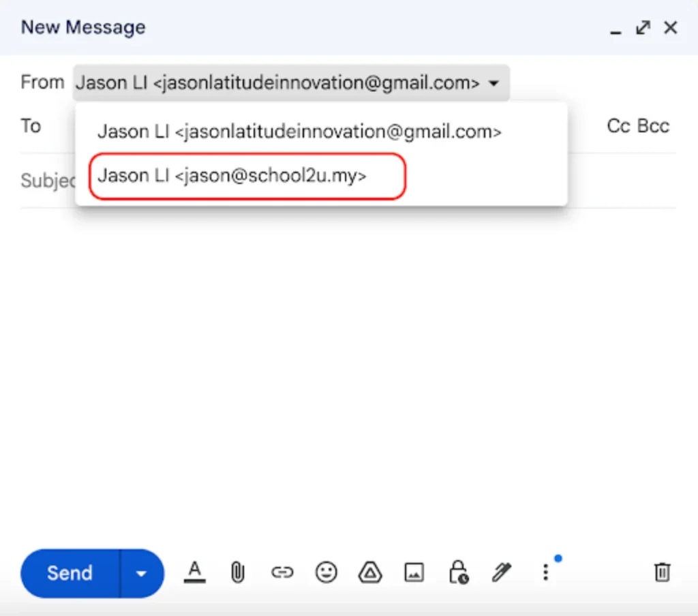
Task: Click the blue Send button
Action: pos(70,573)
